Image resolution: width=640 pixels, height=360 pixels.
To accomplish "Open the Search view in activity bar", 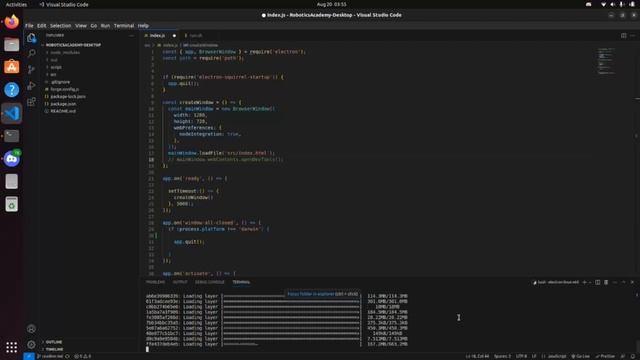I will coord(31,53).
